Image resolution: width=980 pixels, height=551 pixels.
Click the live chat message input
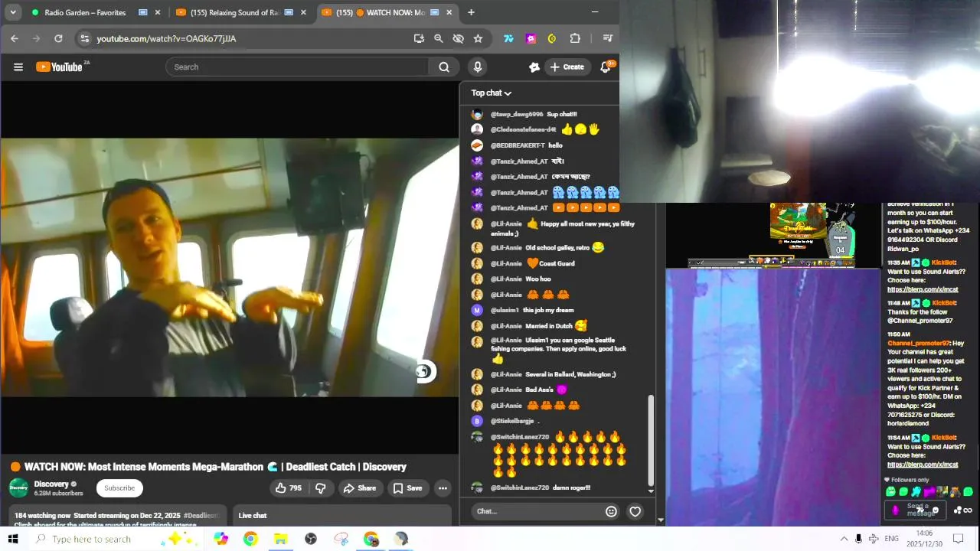point(536,511)
